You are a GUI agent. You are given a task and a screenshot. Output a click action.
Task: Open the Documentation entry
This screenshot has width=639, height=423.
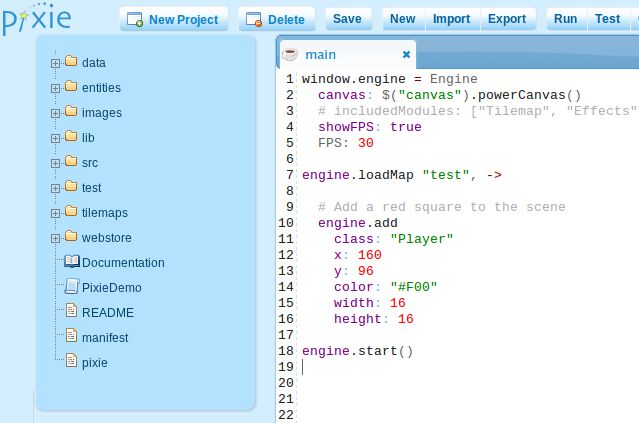tap(123, 262)
